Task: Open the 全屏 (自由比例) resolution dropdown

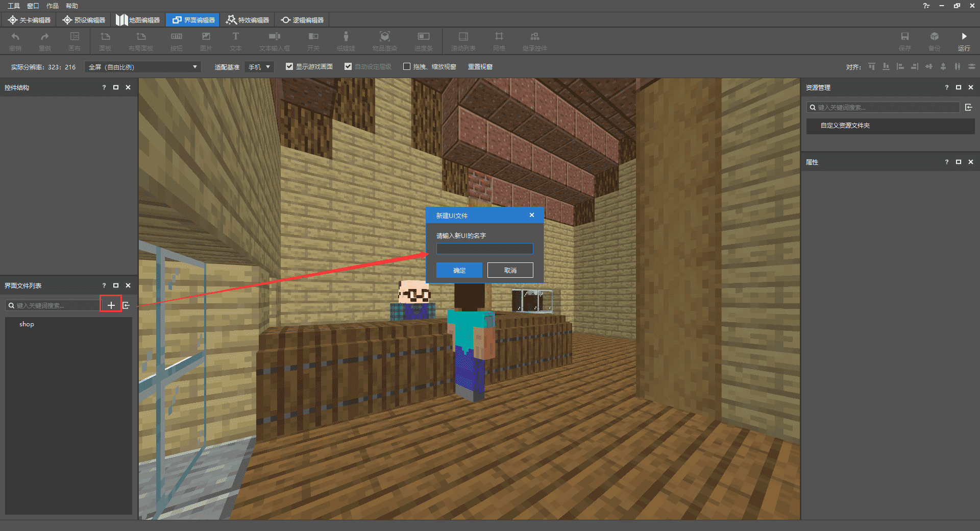Action: click(143, 67)
